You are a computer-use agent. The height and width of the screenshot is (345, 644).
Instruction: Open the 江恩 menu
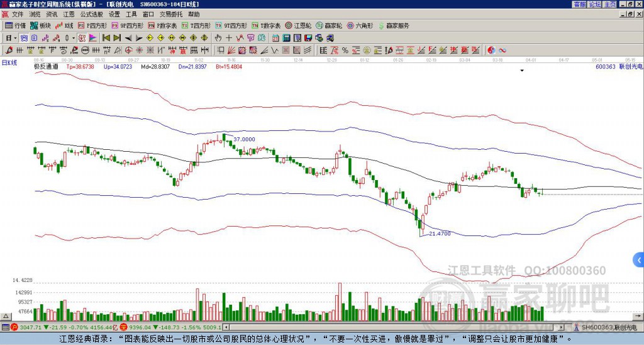(69, 14)
